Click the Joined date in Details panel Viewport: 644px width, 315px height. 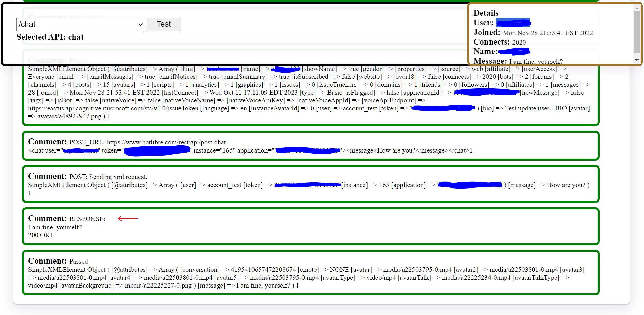(x=547, y=33)
